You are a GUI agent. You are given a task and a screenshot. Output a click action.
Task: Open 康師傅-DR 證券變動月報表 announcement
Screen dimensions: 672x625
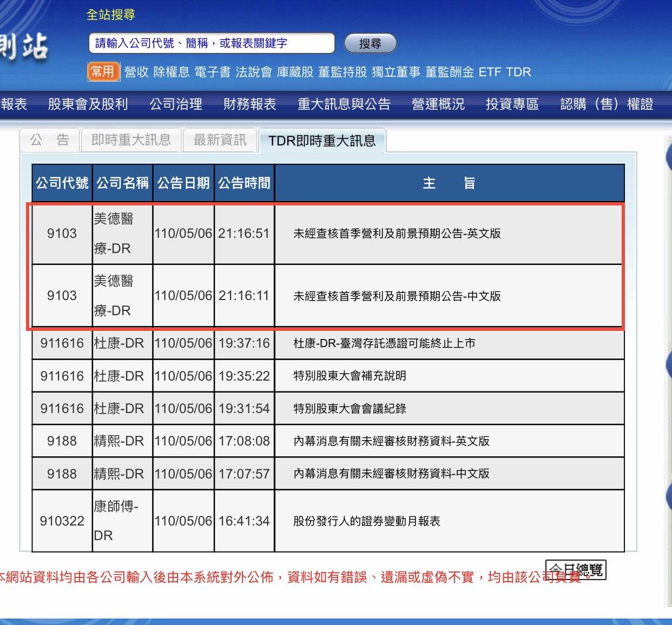(367, 521)
